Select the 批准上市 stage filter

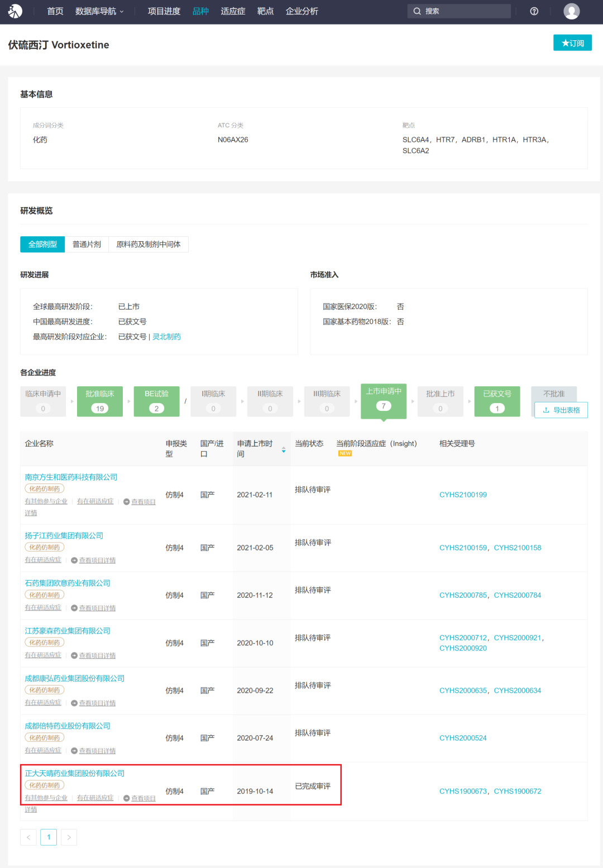point(441,401)
